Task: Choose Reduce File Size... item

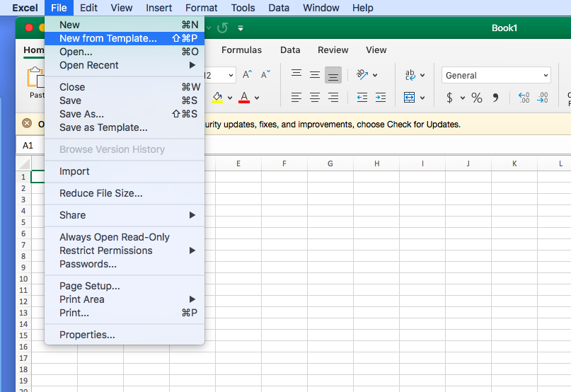Action: coord(125,193)
